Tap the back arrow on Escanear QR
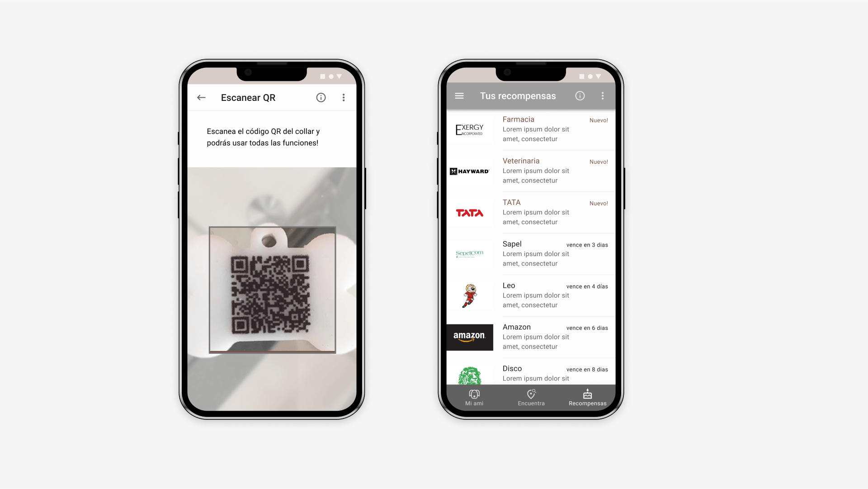This screenshot has width=868, height=489. (x=201, y=97)
